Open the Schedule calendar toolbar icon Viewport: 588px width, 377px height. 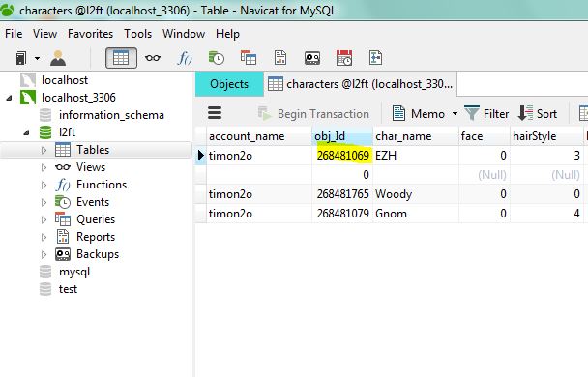[344, 58]
